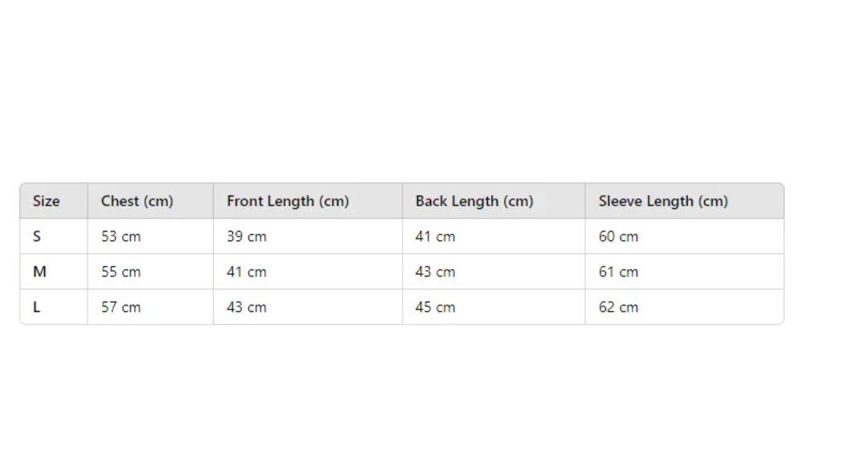Click the 61 cm sleeve length cell
This screenshot has width=868, height=463.
click(685, 272)
